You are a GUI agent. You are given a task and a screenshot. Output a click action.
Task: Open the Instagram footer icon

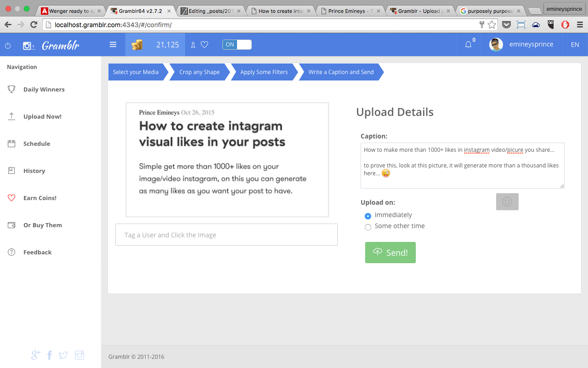[79, 355]
